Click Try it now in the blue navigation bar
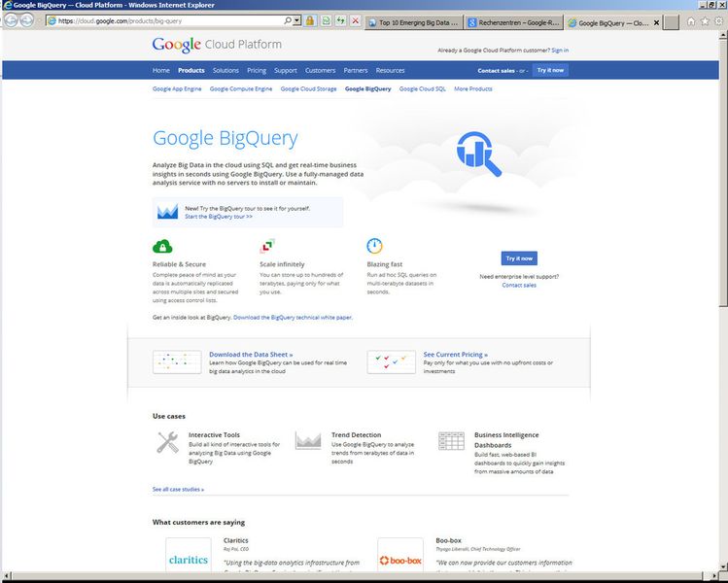Viewport: 728px width, 583px height. (551, 70)
